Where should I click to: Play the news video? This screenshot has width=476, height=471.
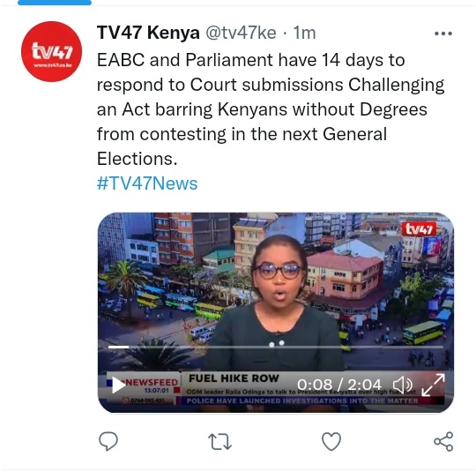coord(119,385)
